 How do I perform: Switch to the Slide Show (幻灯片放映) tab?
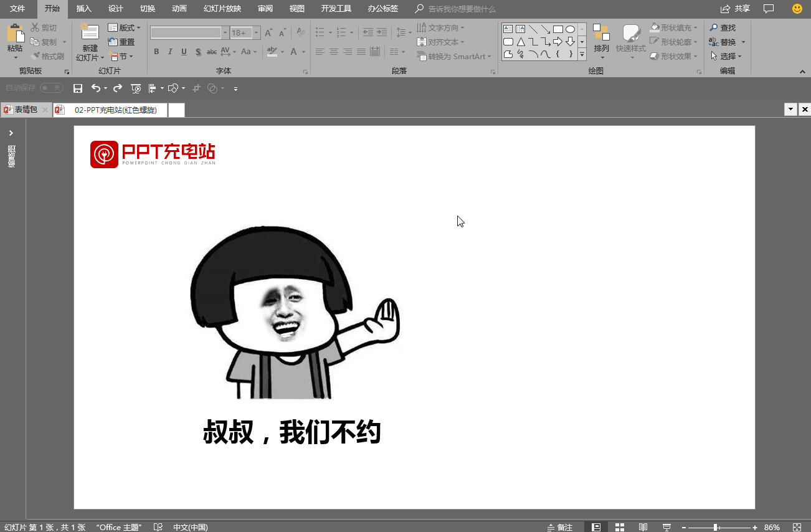pyautogui.click(x=222, y=9)
